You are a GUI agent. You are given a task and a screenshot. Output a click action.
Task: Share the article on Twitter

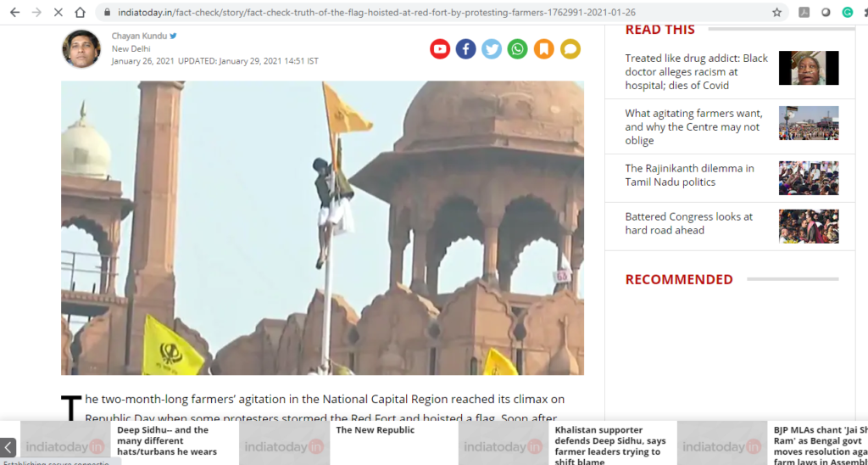[x=492, y=48]
